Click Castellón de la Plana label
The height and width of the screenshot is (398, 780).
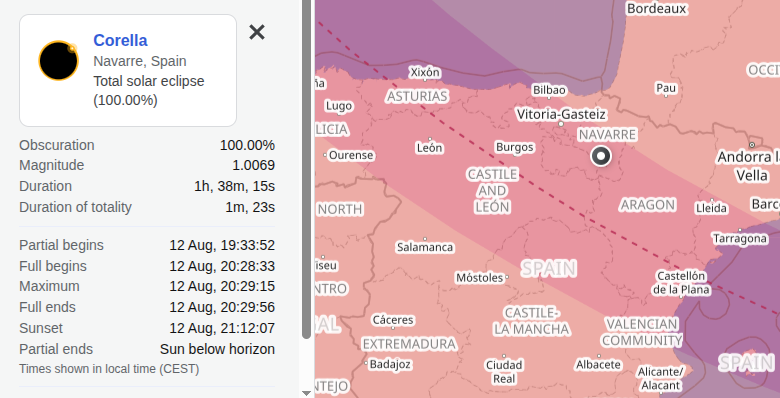[681, 283]
